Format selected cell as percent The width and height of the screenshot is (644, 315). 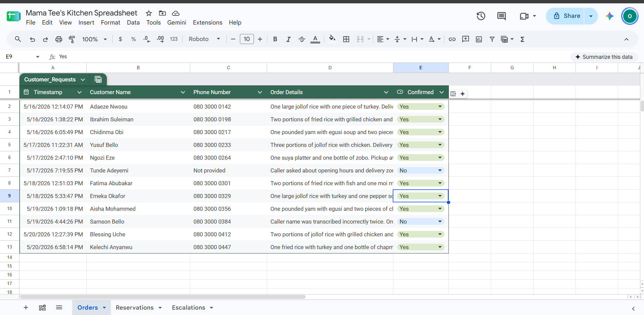133,39
